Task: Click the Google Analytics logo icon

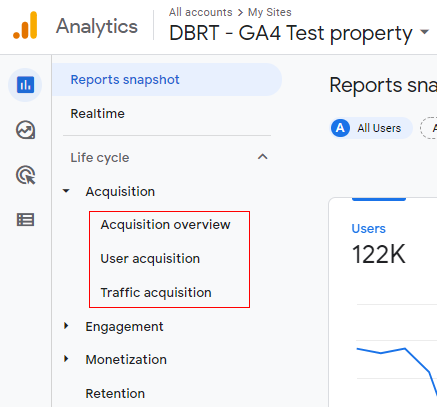Action: click(x=25, y=25)
